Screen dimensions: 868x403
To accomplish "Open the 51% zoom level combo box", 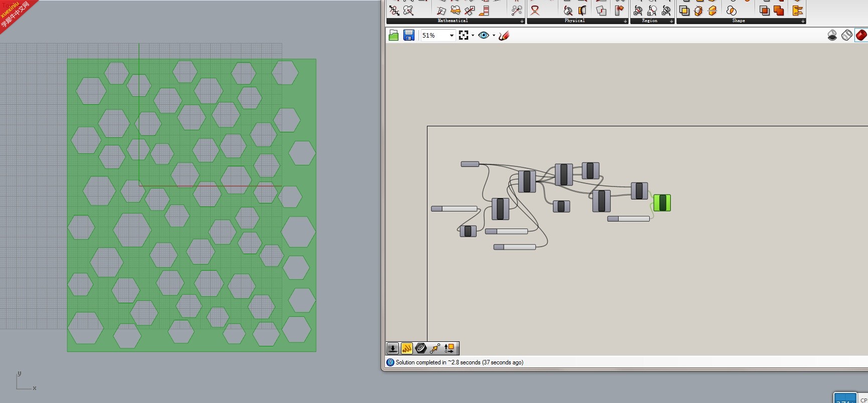I will pos(438,35).
